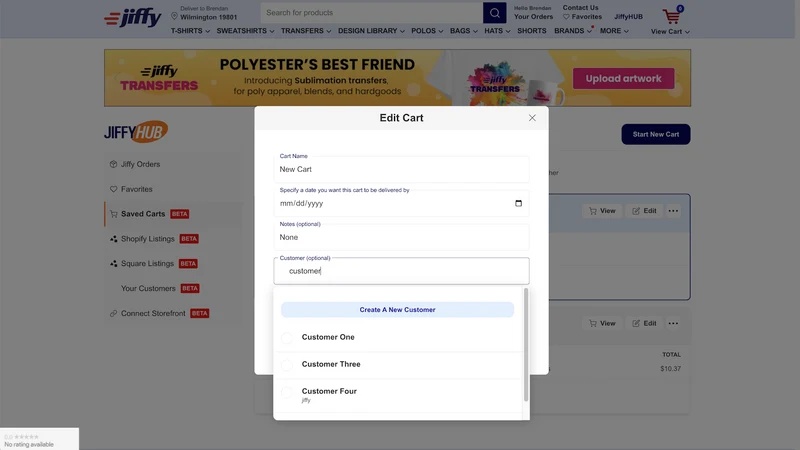Image resolution: width=800 pixels, height=450 pixels.
Task: Click the Wilmington 19801 delivery location
Action: (208, 17)
